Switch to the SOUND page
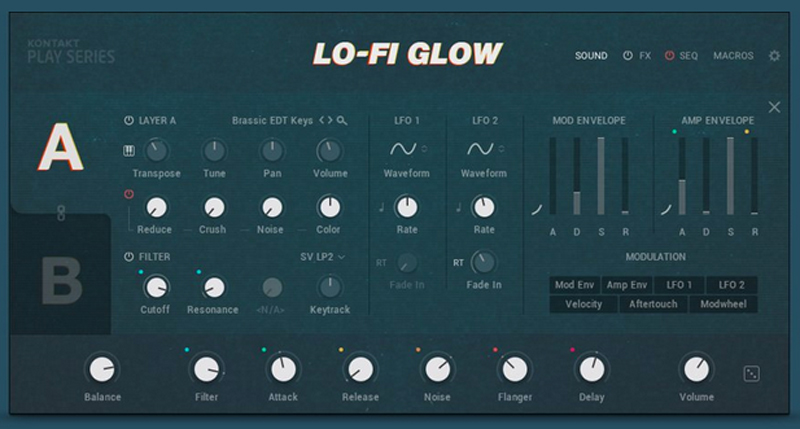The width and height of the screenshot is (800, 429). coord(591,56)
